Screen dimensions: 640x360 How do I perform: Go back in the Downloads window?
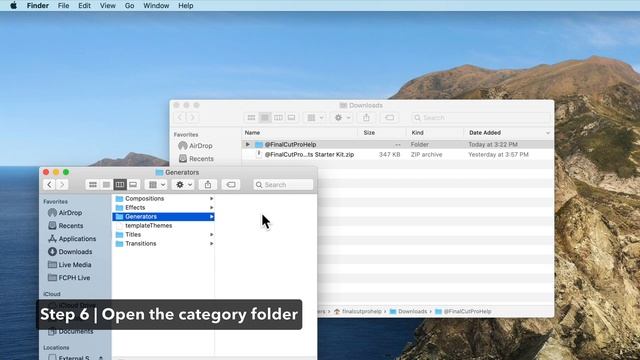coord(180,118)
